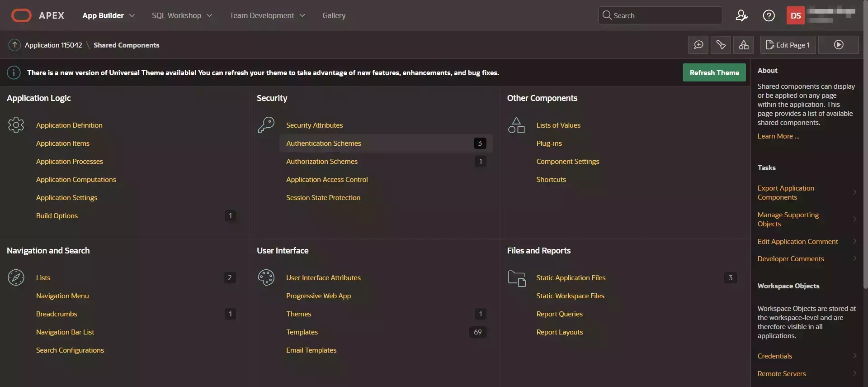The height and width of the screenshot is (387, 868).
Task: Click the User Interface palette icon
Action: tap(266, 277)
